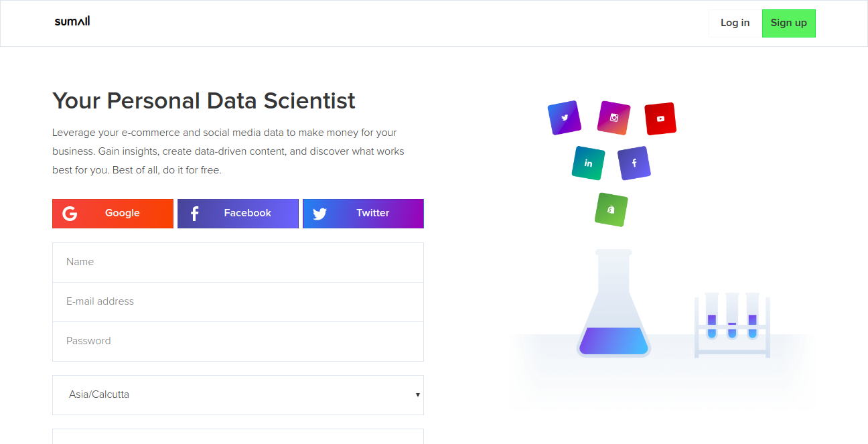Click the green Shopify tile icon

pos(611,210)
